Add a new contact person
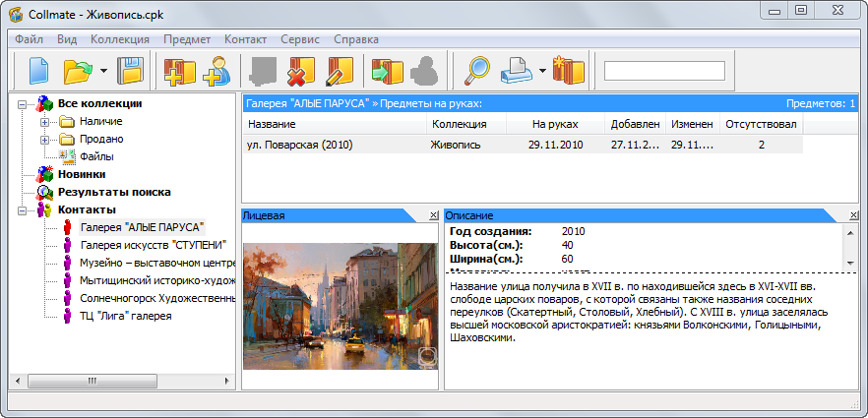 point(217,71)
